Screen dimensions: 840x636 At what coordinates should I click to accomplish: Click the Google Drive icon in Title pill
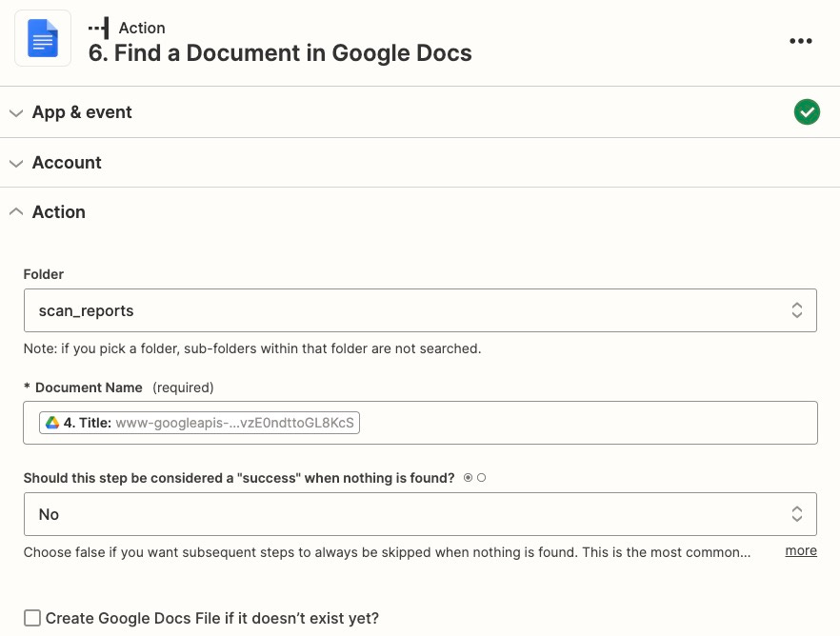pyautogui.click(x=52, y=423)
